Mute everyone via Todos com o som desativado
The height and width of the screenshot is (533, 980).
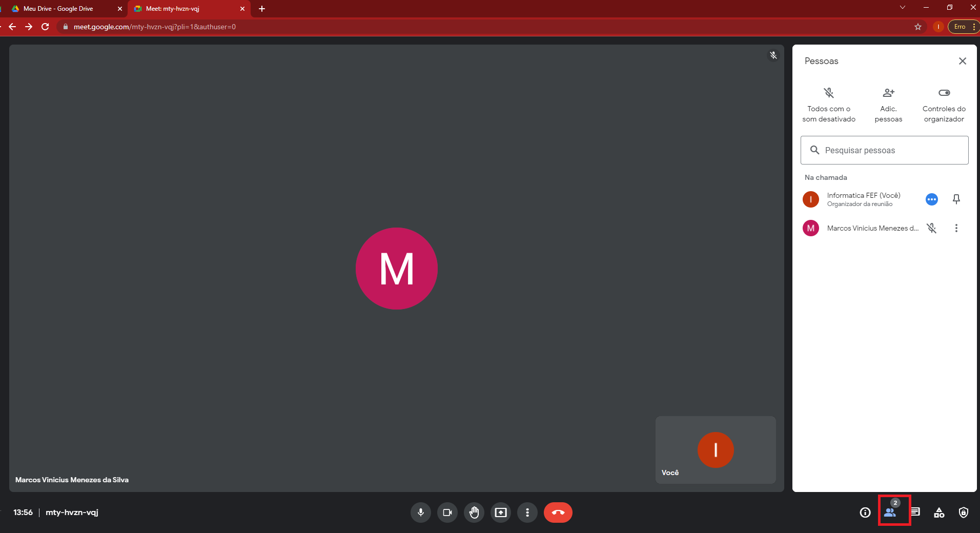tap(829, 105)
